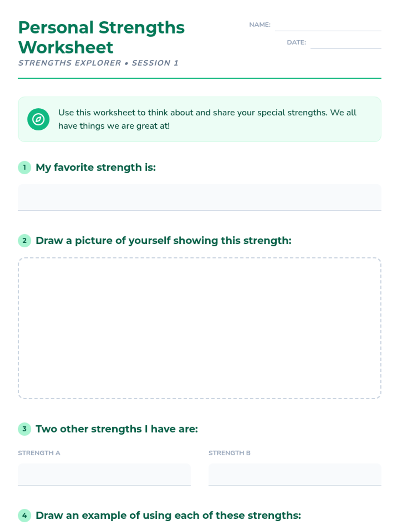Click the Strengths Explorer Session 1 subtitle
Image resolution: width=399 pixels, height=532 pixels.
[98, 63]
